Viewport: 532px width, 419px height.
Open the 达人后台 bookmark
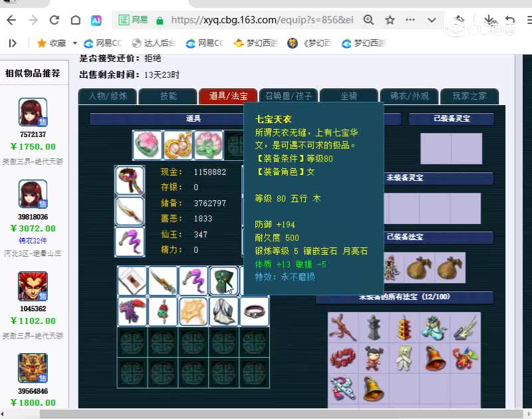[154, 43]
